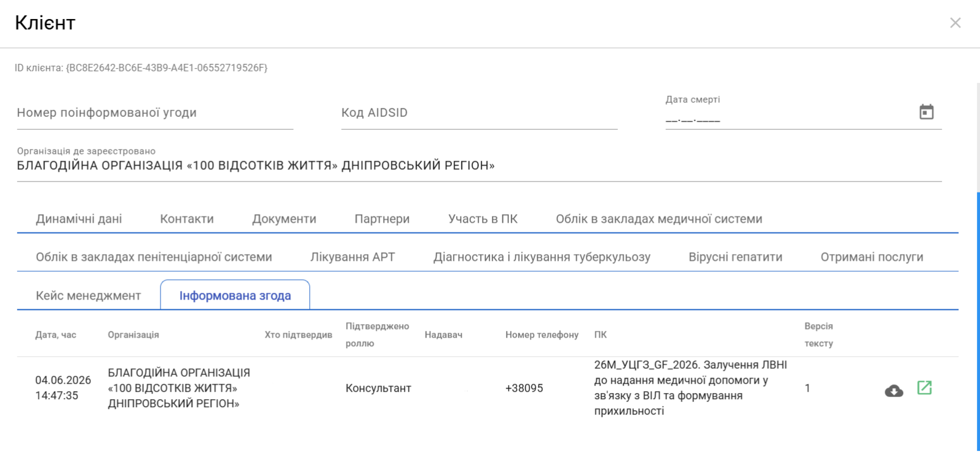Click the Дата, час column header
Viewport: 980px width, 457px height.
click(56, 335)
